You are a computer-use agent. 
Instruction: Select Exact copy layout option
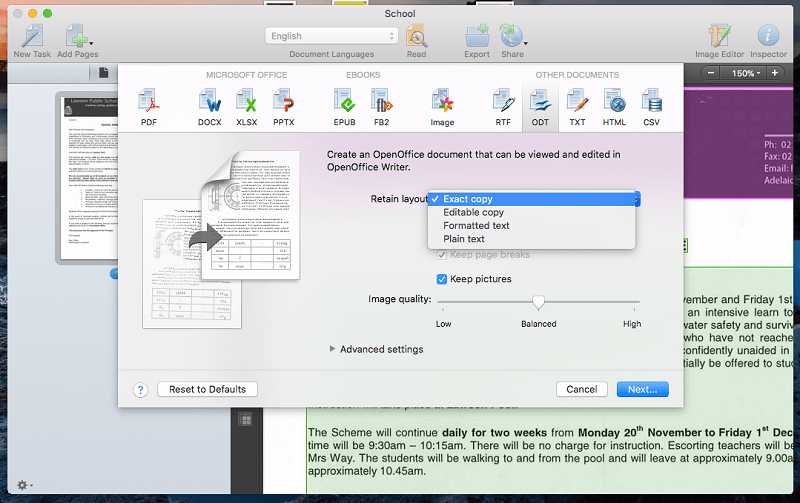532,199
